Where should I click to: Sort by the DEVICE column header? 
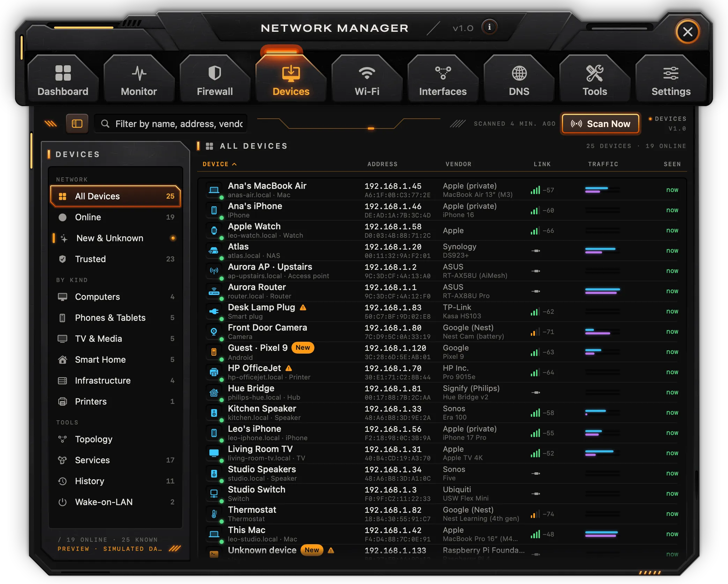pos(220,164)
